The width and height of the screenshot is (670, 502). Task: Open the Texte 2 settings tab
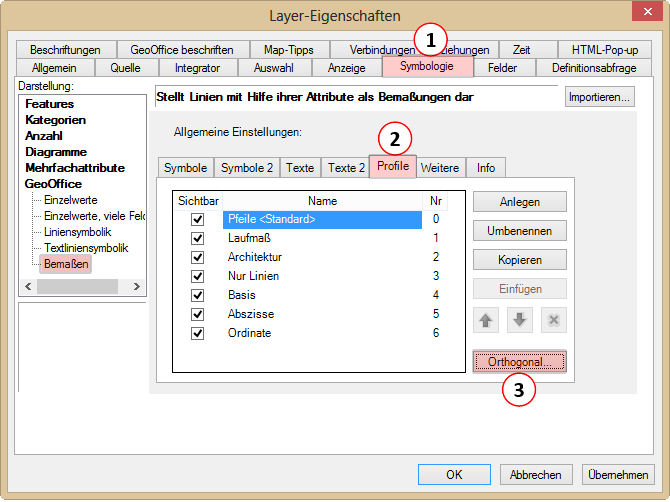coord(346,168)
